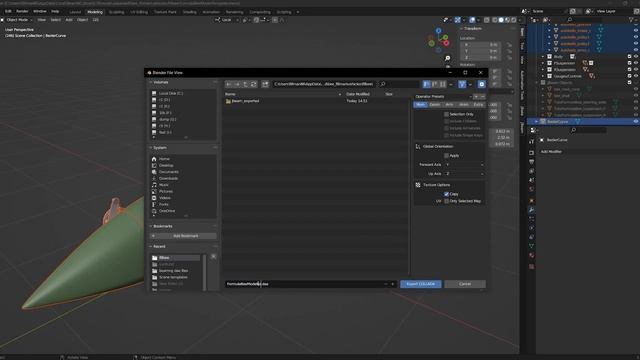Collapse the Volumes panel

tap(152, 82)
